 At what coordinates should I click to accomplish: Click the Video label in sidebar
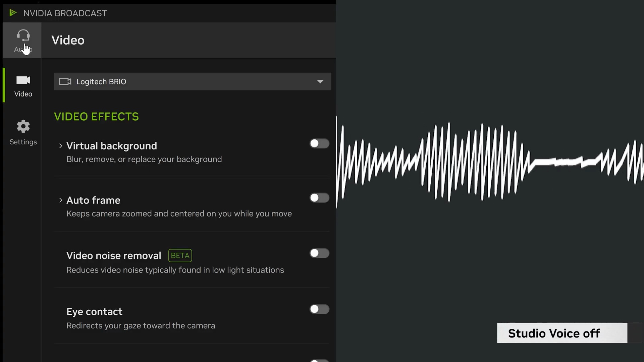coord(23,94)
